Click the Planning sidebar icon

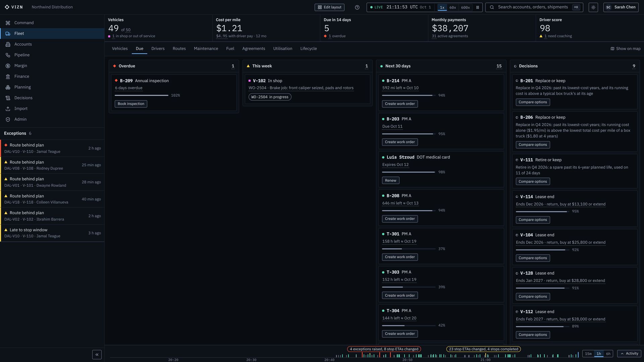(8, 87)
